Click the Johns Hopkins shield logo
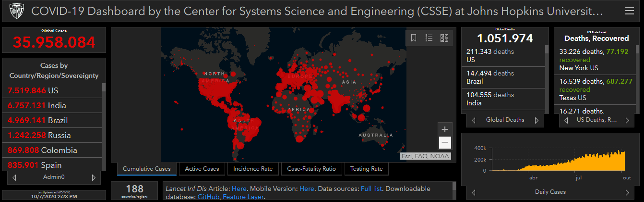The height and width of the screenshot is (202, 644). point(17,11)
